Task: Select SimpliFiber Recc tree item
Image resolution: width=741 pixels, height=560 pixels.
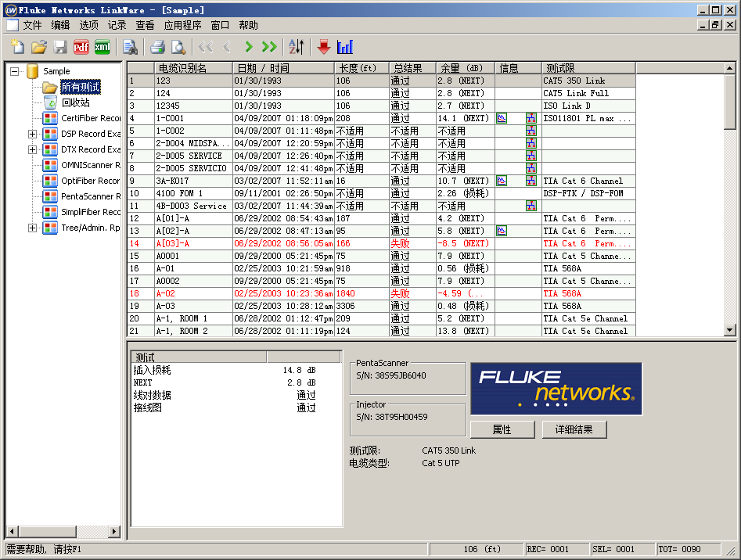Action: click(90, 212)
